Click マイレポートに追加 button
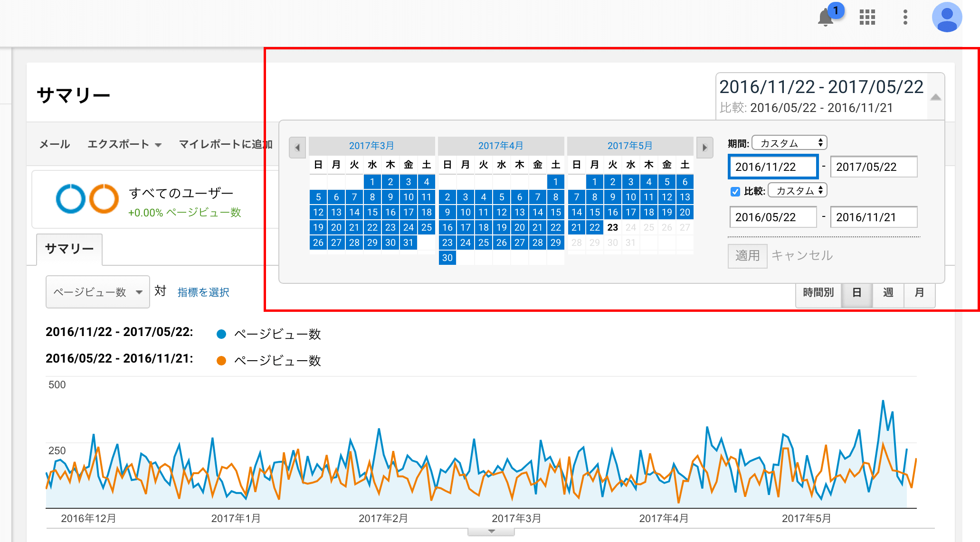 pos(226,144)
